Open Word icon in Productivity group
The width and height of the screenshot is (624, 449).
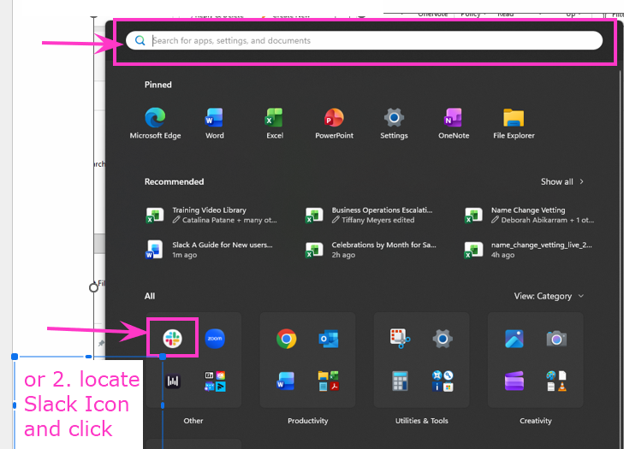(286, 381)
